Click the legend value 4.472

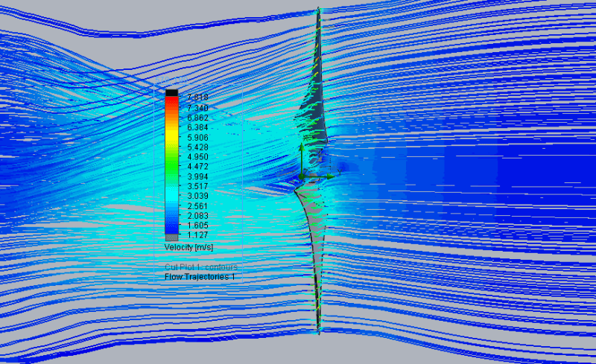pos(197,167)
